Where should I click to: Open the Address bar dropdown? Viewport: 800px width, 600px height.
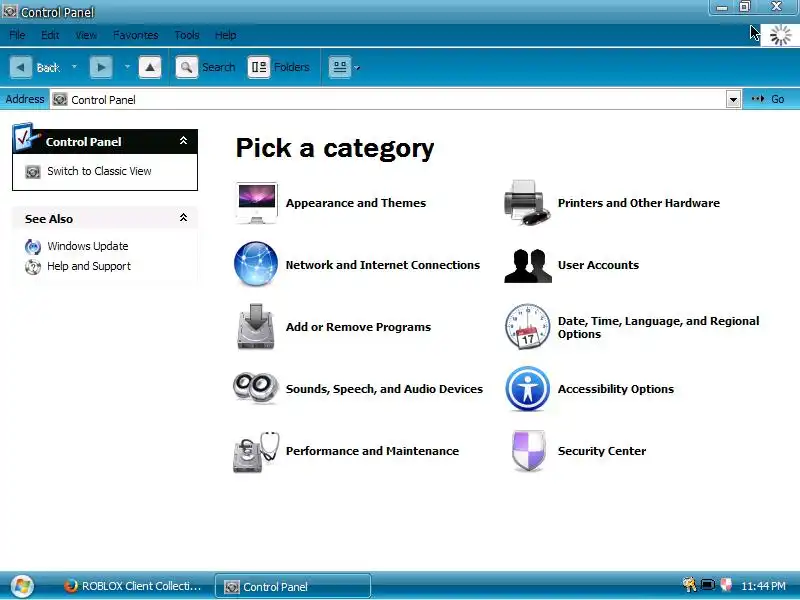point(733,99)
